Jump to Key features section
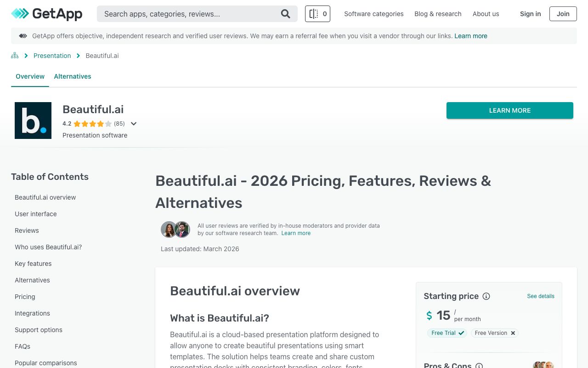The image size is (588, 368). 33,264
